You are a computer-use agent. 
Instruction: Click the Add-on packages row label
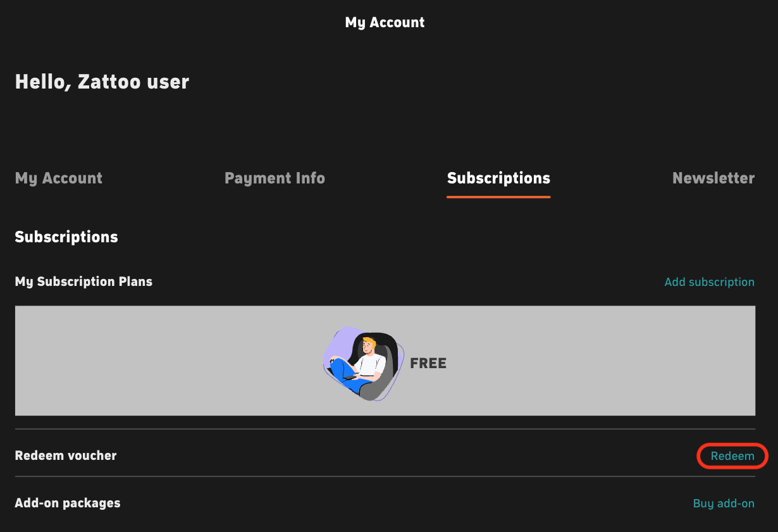click(68, 503)
